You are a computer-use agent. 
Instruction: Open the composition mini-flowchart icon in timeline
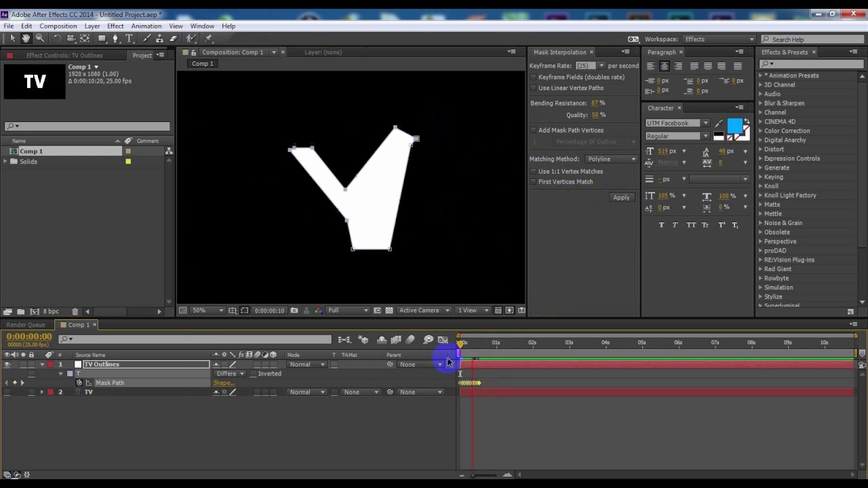click(344, 340)
